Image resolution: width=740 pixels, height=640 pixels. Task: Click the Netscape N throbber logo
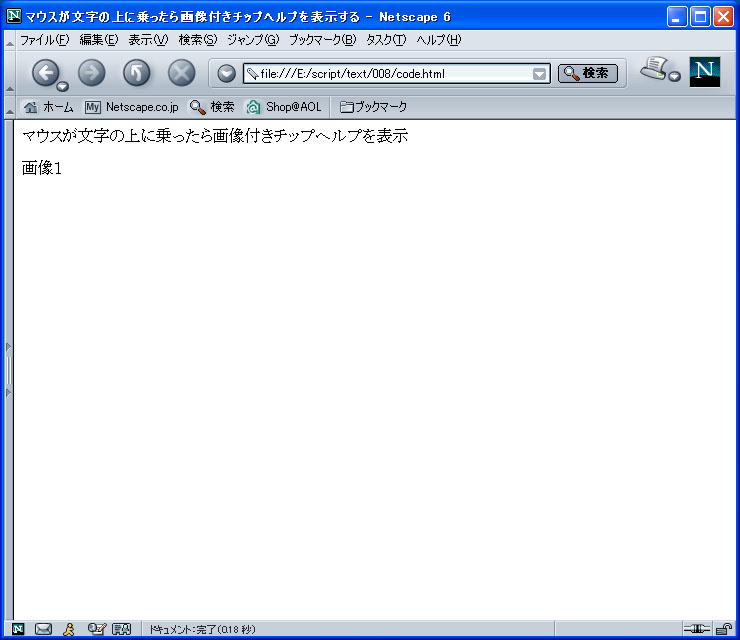click(x=705, y=72)
